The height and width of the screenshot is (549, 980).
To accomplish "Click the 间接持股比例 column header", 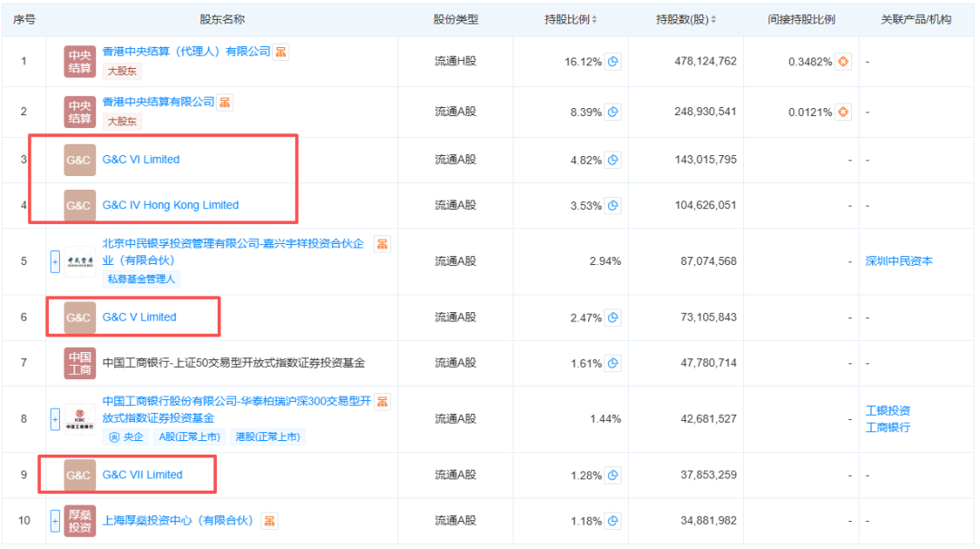I will (x=801, y=19).
